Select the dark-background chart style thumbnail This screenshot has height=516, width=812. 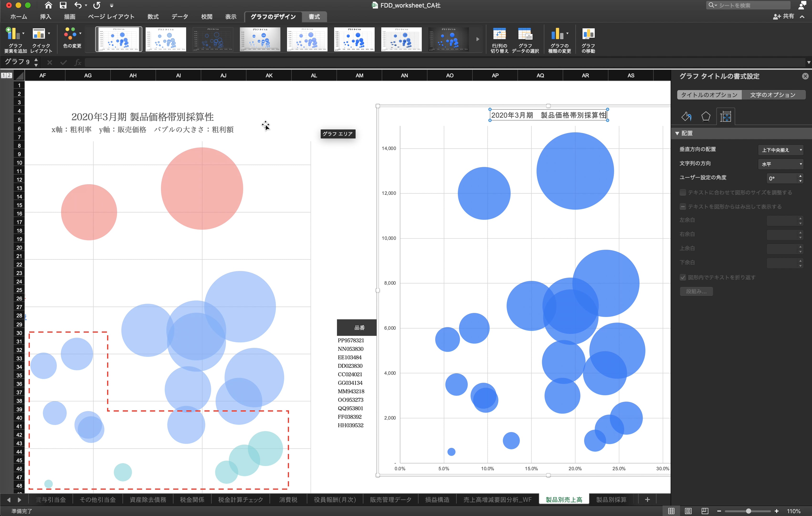point(448,39)
